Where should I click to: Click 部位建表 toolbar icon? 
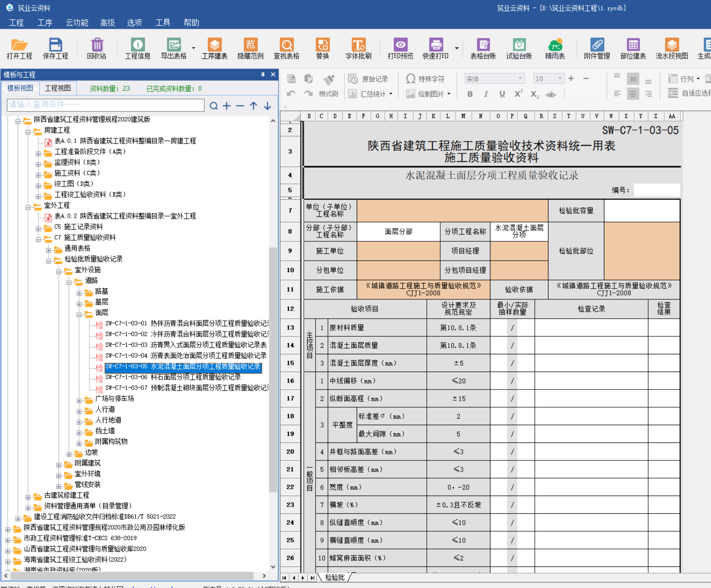(633, 49)
